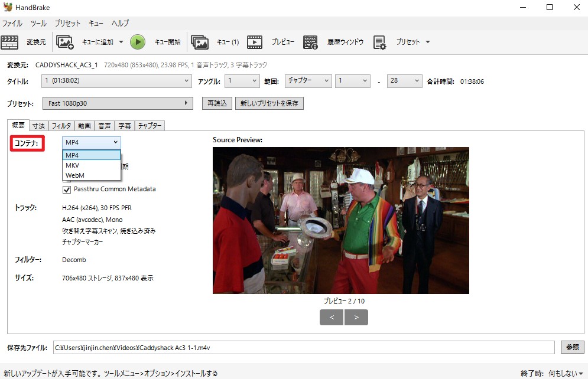The image size is (588, 379).
Task: Select WebM from the container list
Action: pos(92,175)
